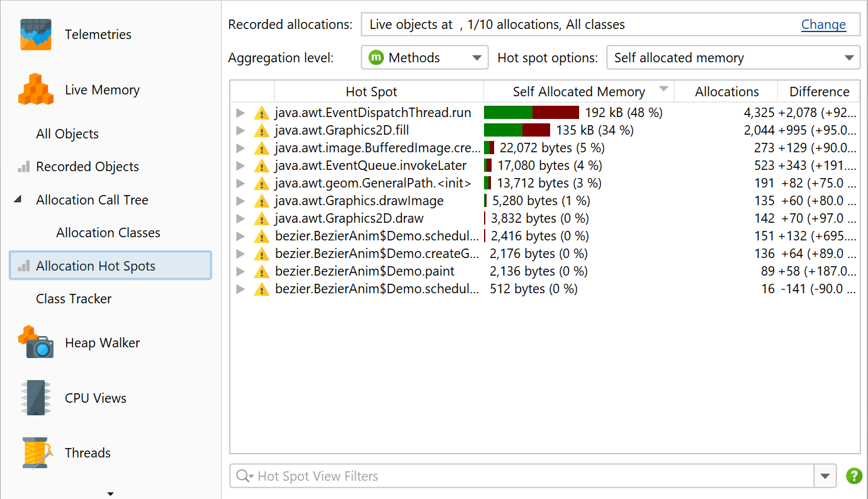The height and width of the screenshot is (499, 868).
Task: Expand the java.awt.Graphics2D.fill row
Action: [240, 131]
